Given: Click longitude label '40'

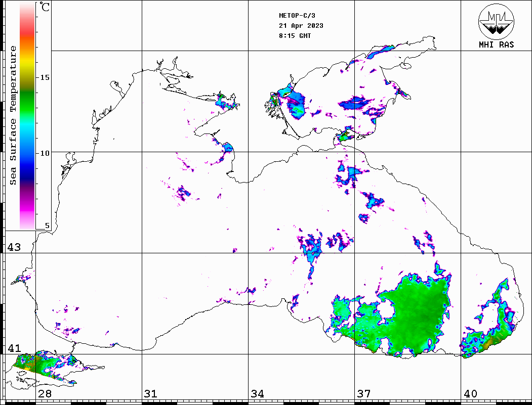Looking at the screenshot, I should 470,393.
